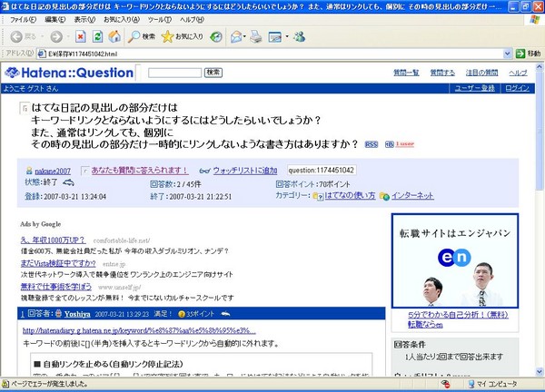Open the ヘルプ(H) menu

tap(192, 20)
